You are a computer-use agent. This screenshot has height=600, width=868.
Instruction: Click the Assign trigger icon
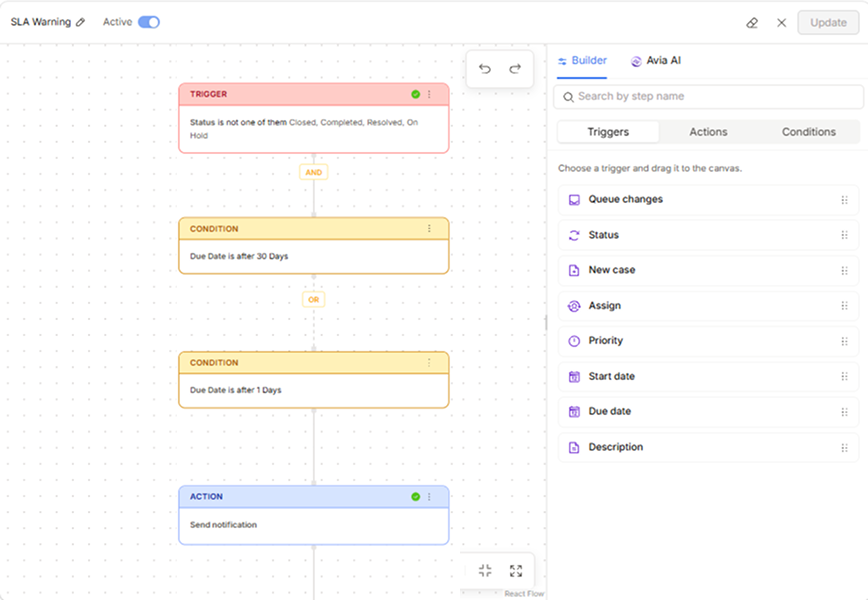(574, 306)
